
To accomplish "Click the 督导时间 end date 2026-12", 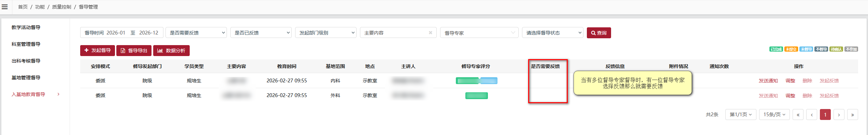I will coord(149,33).
